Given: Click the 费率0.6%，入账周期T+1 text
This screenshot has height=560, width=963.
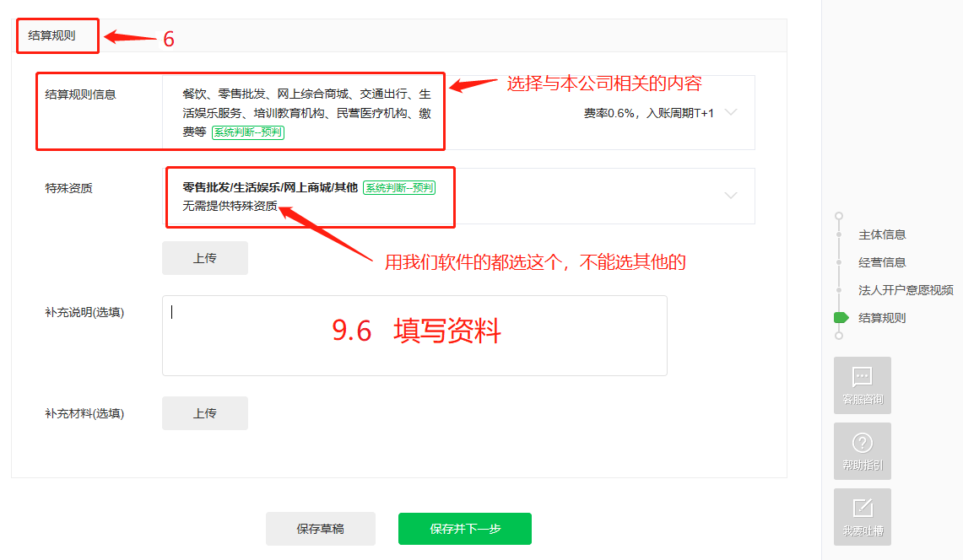Looking at the screenshot, I should (x=648, y=113).
